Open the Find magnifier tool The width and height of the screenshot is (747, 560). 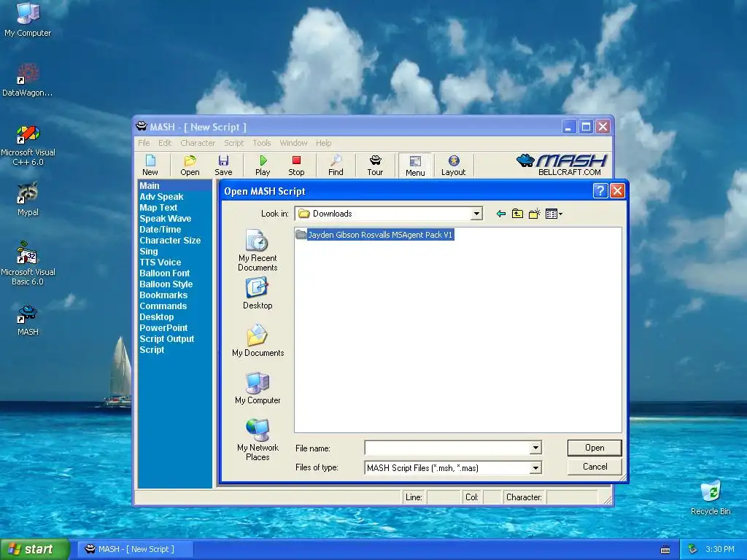(336, 166)
